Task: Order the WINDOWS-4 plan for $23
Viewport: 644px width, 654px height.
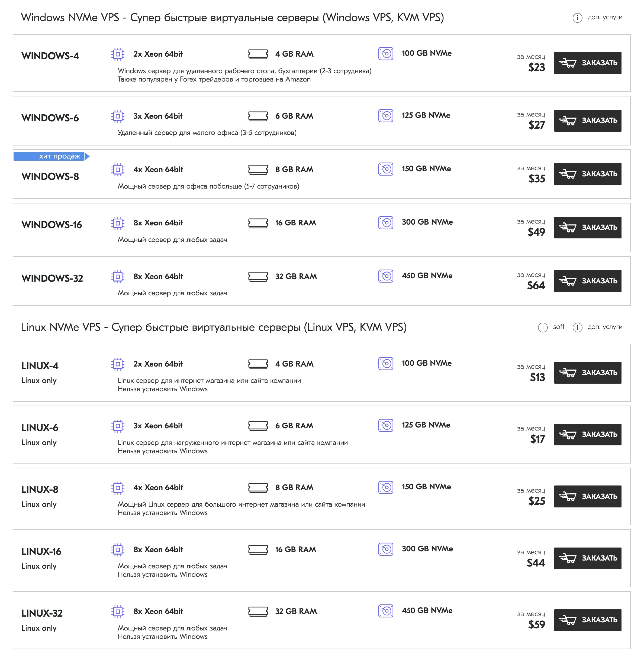Action: click(587, 63)
